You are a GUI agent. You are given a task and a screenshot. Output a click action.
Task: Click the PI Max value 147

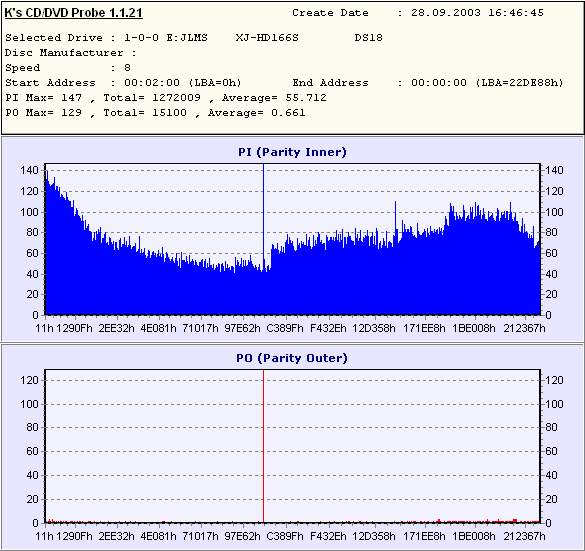point(71,98)
